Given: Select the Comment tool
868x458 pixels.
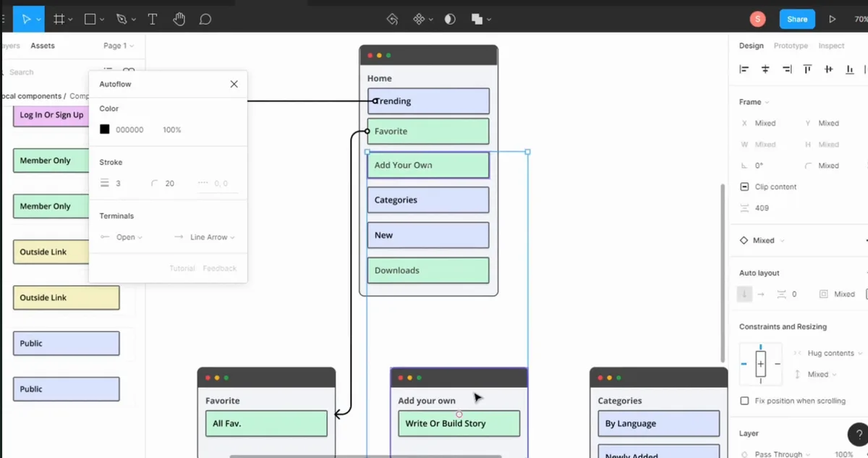Looking at the screenshot, I should tap(205, 20).
